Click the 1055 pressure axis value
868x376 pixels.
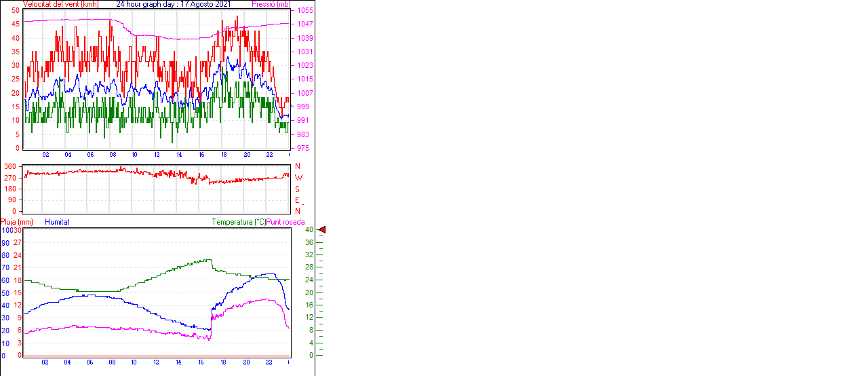coord(304,11)
